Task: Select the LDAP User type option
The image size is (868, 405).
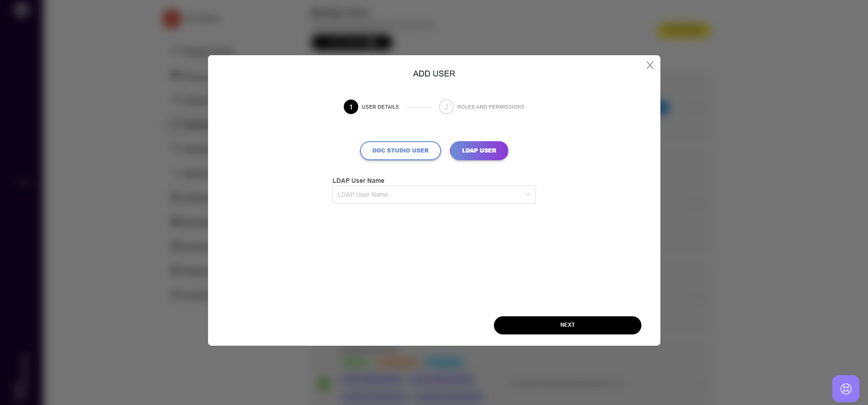Action: (x=479, y=151)
